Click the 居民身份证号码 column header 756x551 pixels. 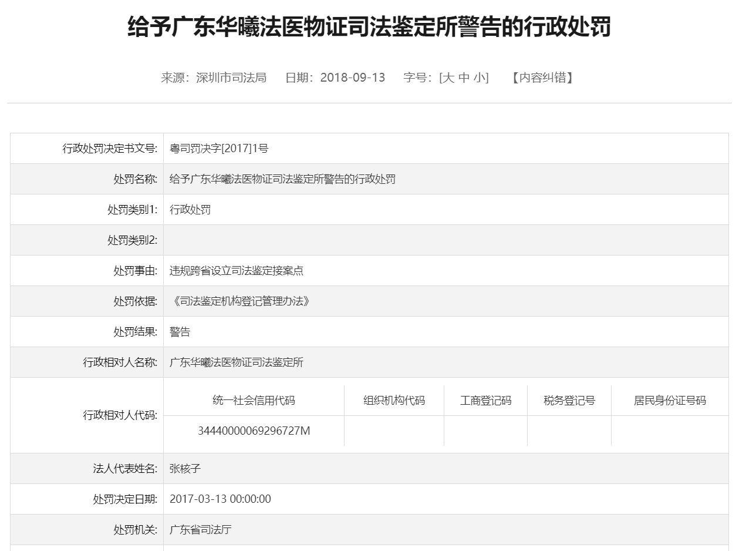(670, 401)
